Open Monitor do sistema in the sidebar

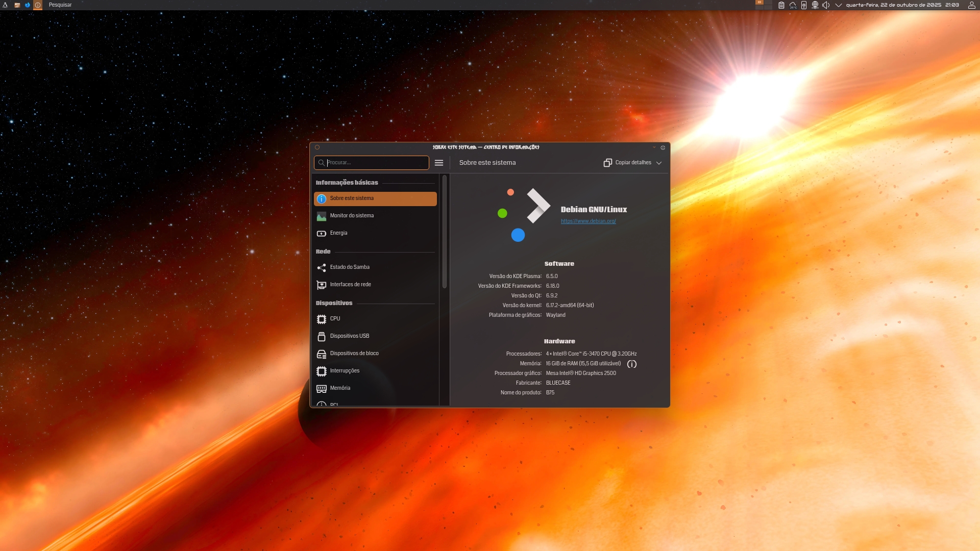375,216
